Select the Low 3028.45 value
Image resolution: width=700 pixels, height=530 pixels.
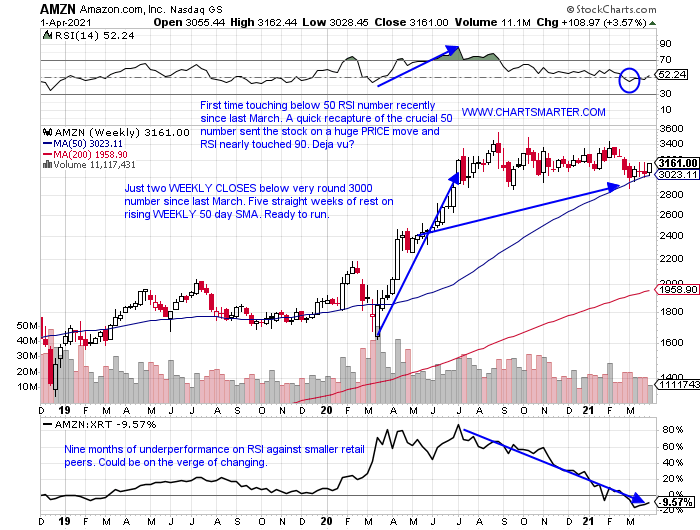click(335, 22)
